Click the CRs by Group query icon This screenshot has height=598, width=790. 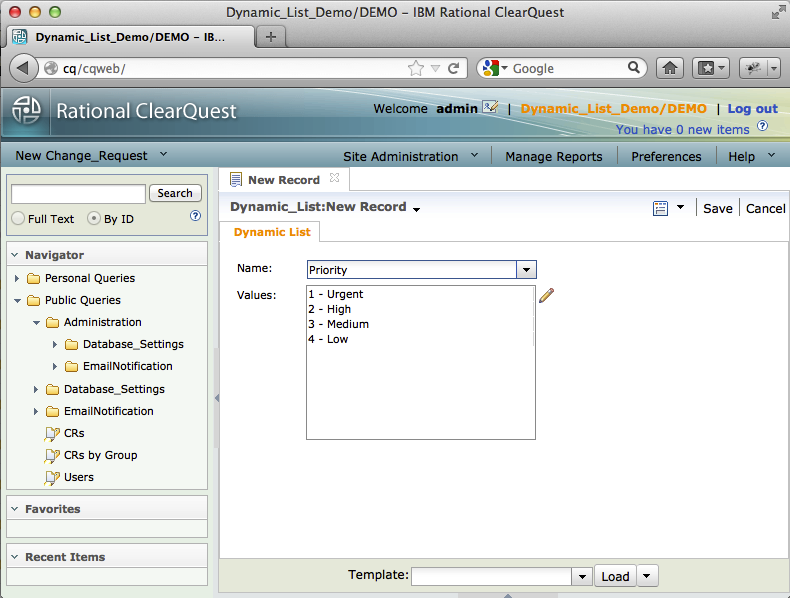[x=52, y=456]
